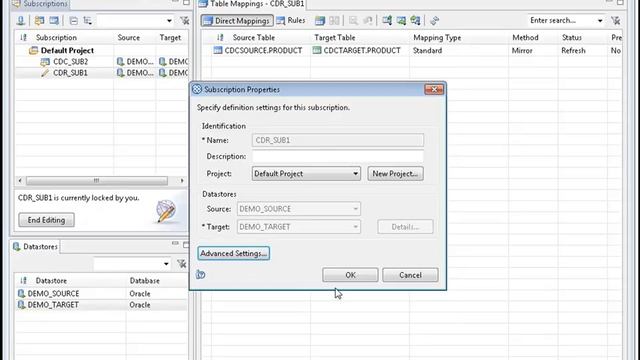This screenshot has width=640, height=360.
Task: Click the blue table icon right of Rules
Action: point(320,20)
